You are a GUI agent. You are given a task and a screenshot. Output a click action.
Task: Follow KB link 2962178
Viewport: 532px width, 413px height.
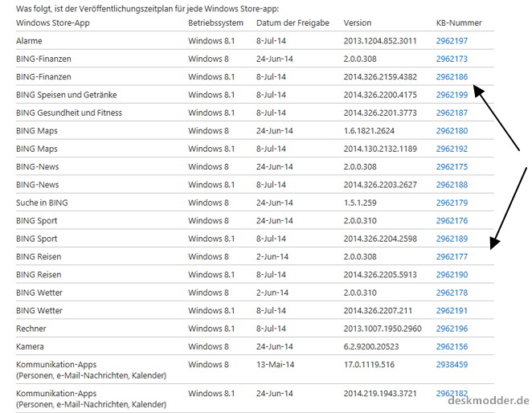click(x=452, y=292)
